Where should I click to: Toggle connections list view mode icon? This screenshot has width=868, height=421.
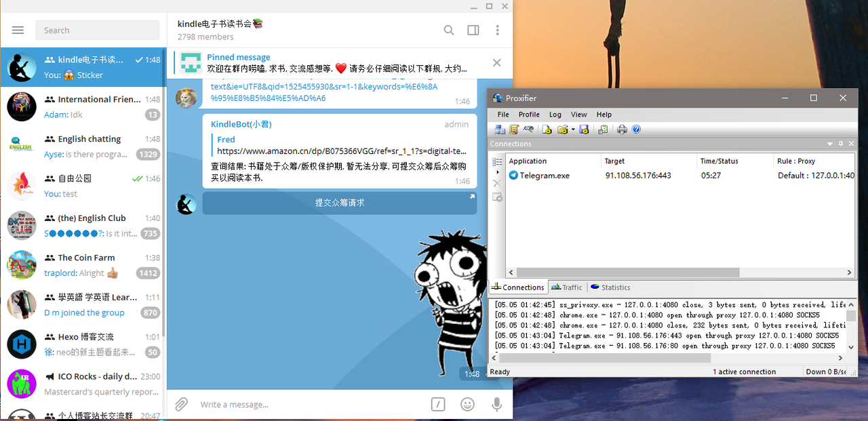tap(497, 162)
